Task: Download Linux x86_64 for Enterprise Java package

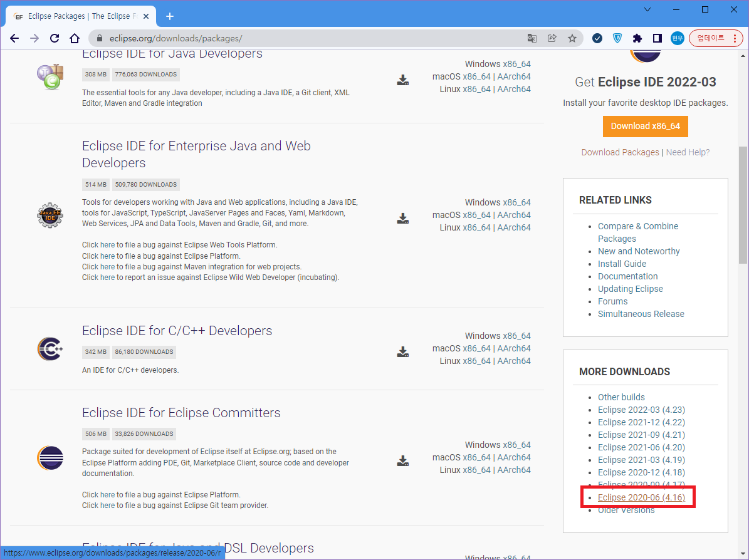Action: coord(476,227)
